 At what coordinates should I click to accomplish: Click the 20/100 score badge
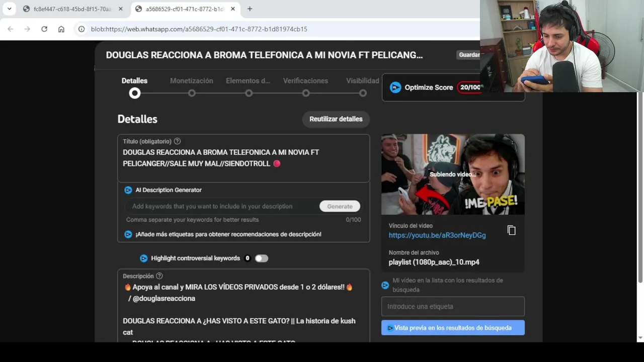470,87
